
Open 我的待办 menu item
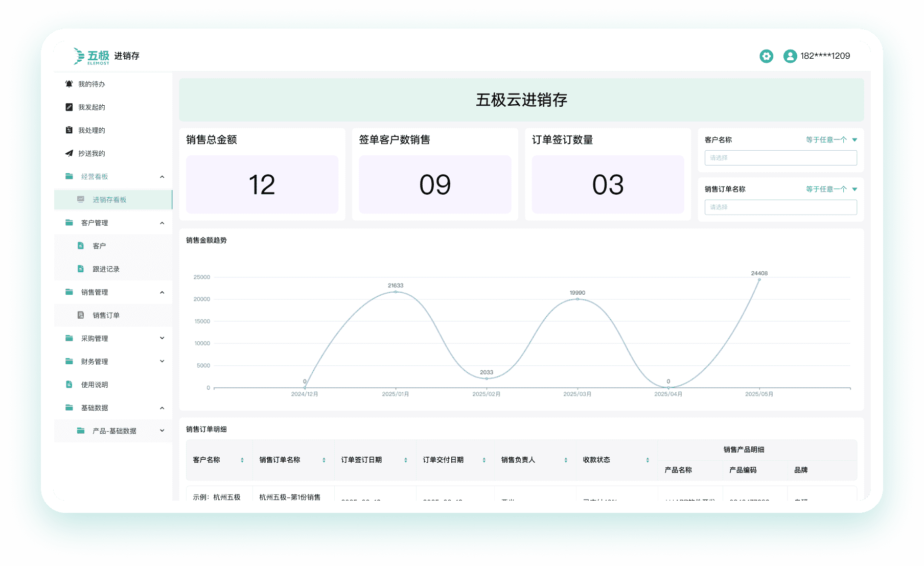(113, 84)
